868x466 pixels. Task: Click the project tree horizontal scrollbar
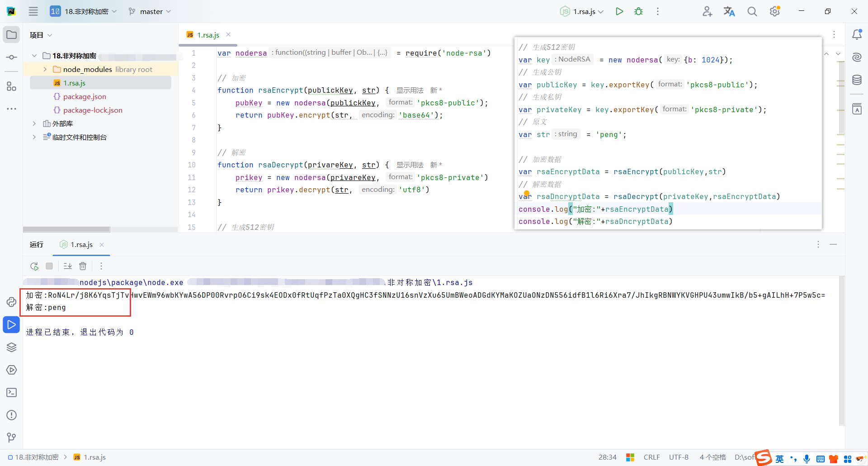66,229
